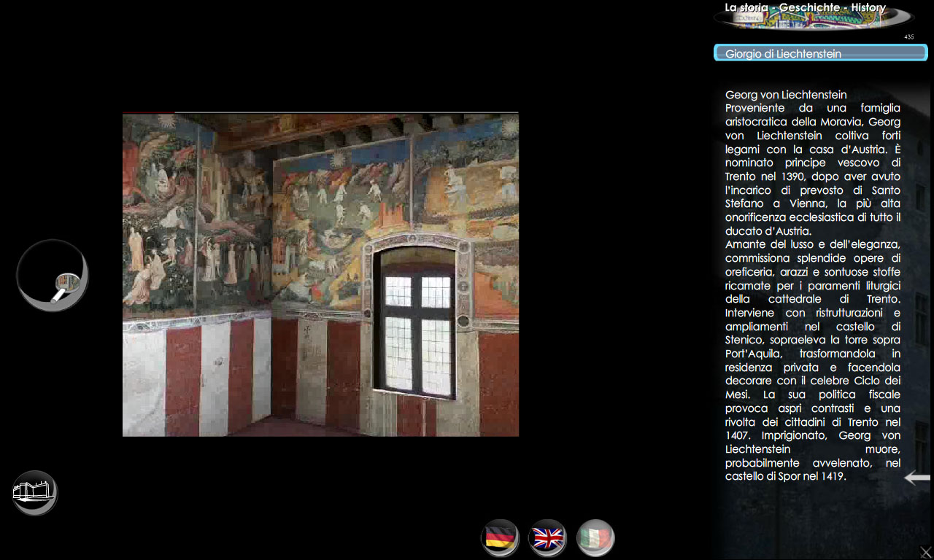Choose the Italian flag language
Image resolution: width=934 pixels, height=560 pixels.
click(595, 539)
